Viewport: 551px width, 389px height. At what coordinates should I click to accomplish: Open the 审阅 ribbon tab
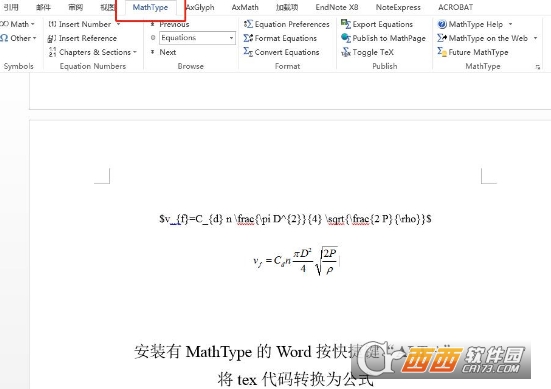[76, 7]
